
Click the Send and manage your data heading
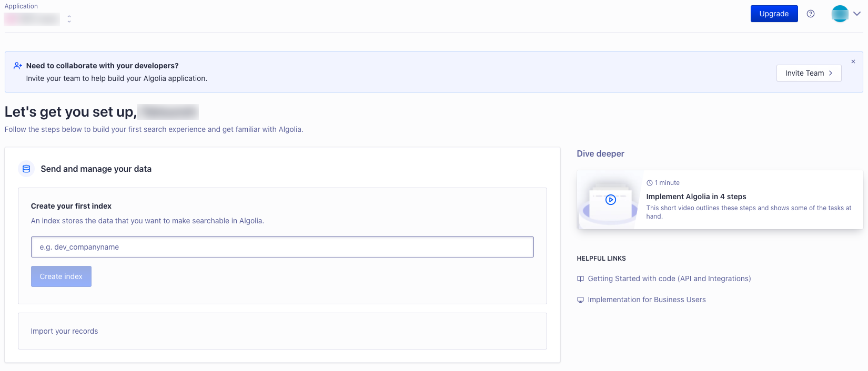[x=96, y=169]
